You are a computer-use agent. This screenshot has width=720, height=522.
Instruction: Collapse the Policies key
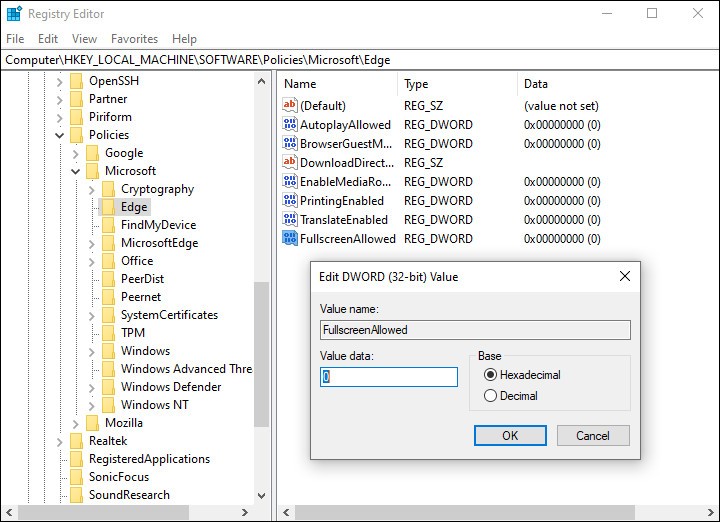coord(60,135)
